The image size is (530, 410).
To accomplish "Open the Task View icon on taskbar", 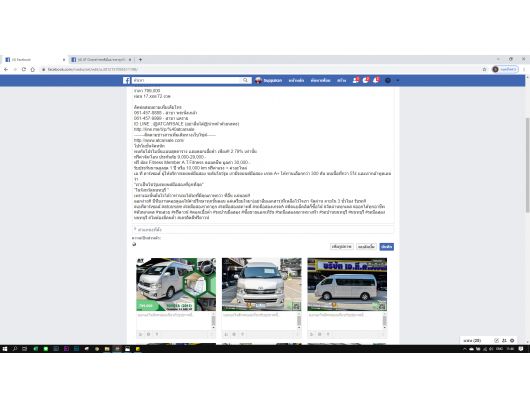I will pos(25,349).
